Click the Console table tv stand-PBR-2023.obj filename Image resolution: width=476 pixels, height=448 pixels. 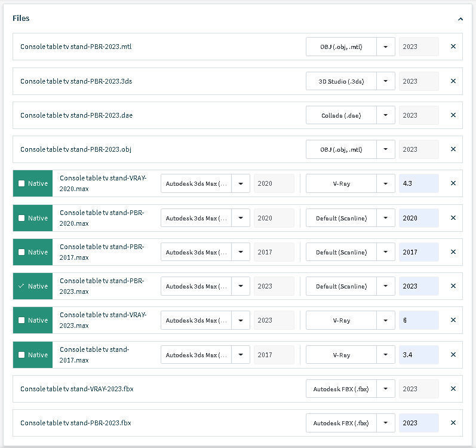76,149
